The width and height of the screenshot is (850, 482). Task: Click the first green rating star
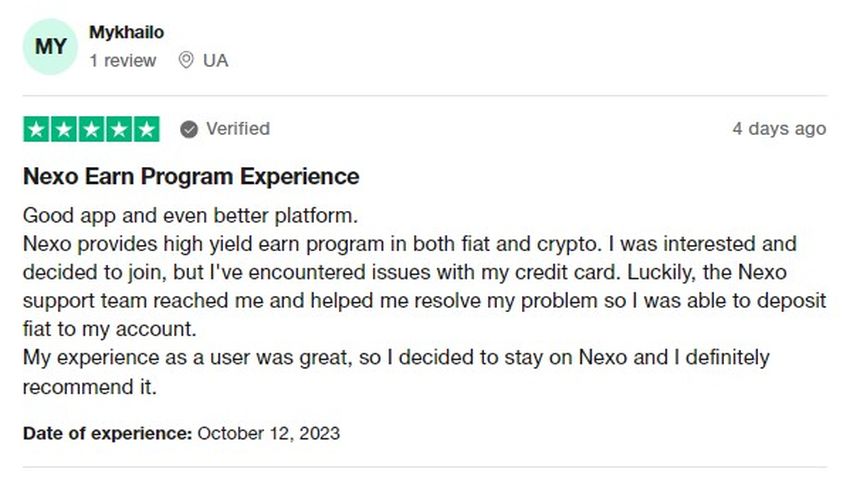tap(36, 129)
